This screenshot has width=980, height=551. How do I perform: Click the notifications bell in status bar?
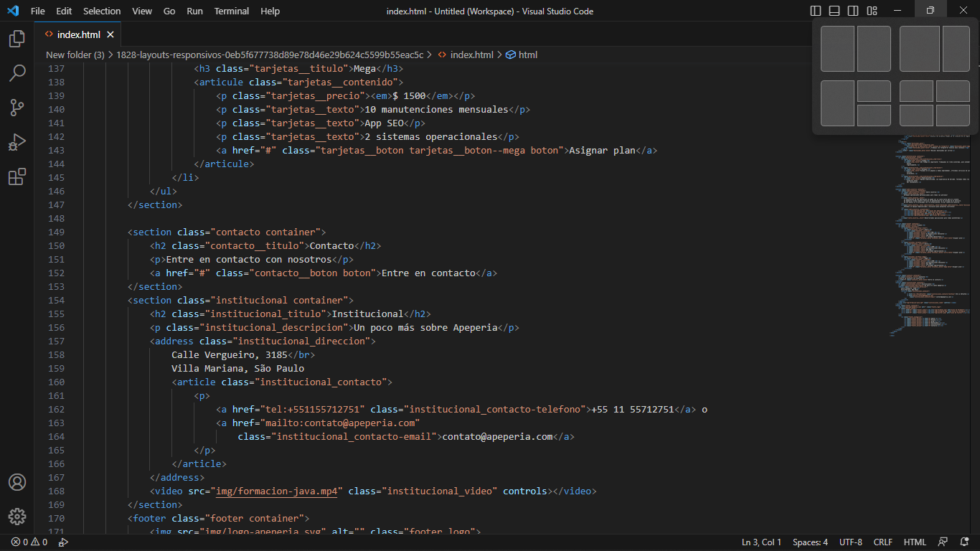tap(964, 542)
